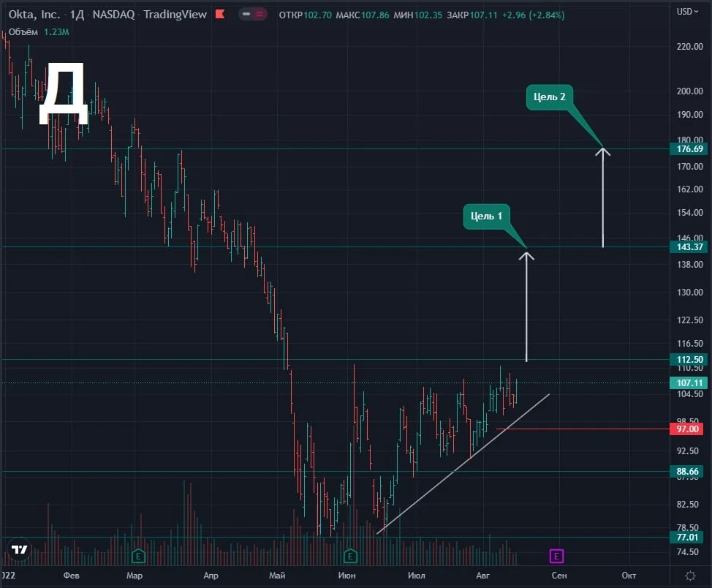
Task: Click the open price value 102.70
Action: [318, 15]
